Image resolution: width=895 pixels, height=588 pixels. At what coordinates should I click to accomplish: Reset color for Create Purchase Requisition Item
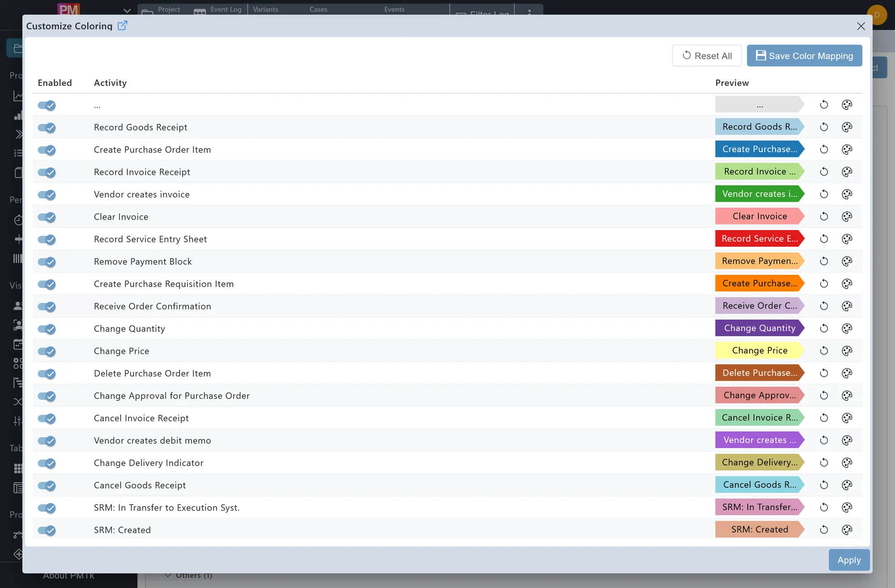(x=824, y=284)
